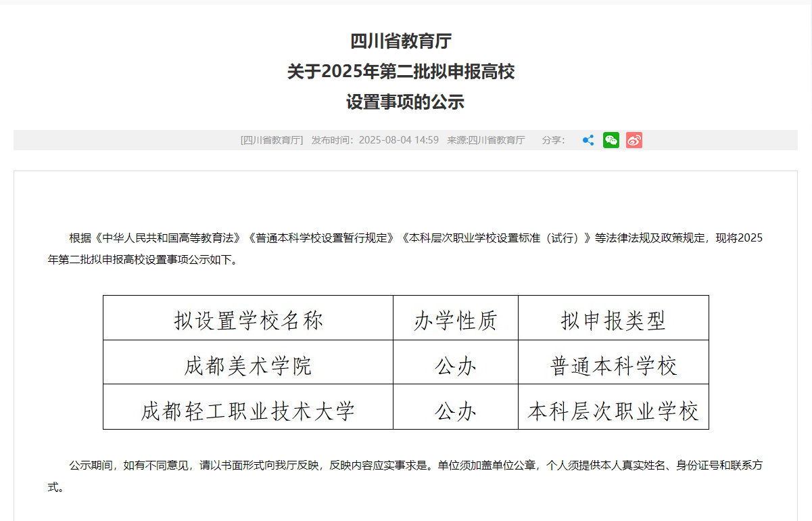Click the blue share icon
This screenshot has height=521, width=812.
pos(588,140)
